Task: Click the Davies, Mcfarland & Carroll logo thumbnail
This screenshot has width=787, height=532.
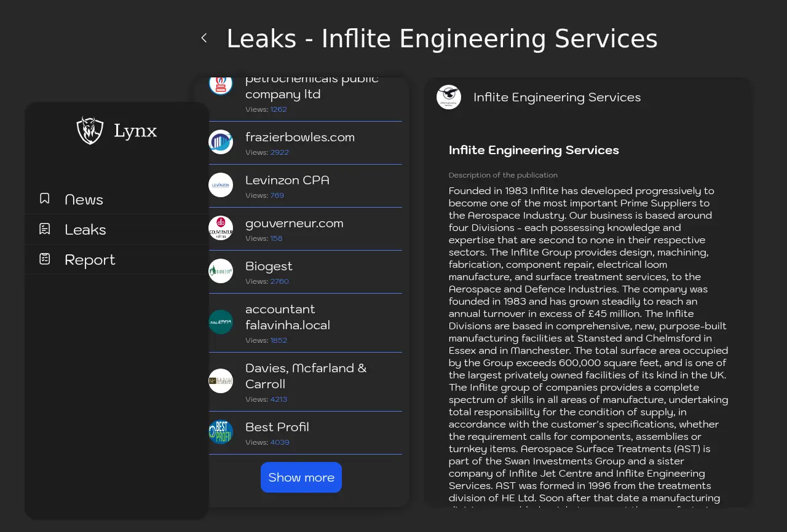Action: click(221, 381)
